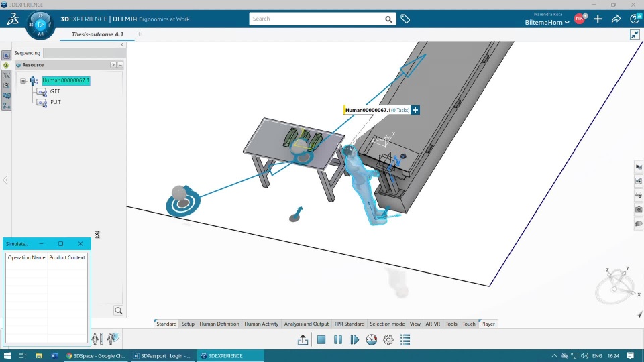Select the green diamond sidebar icon
644x362 pixels.
(6, 65)
